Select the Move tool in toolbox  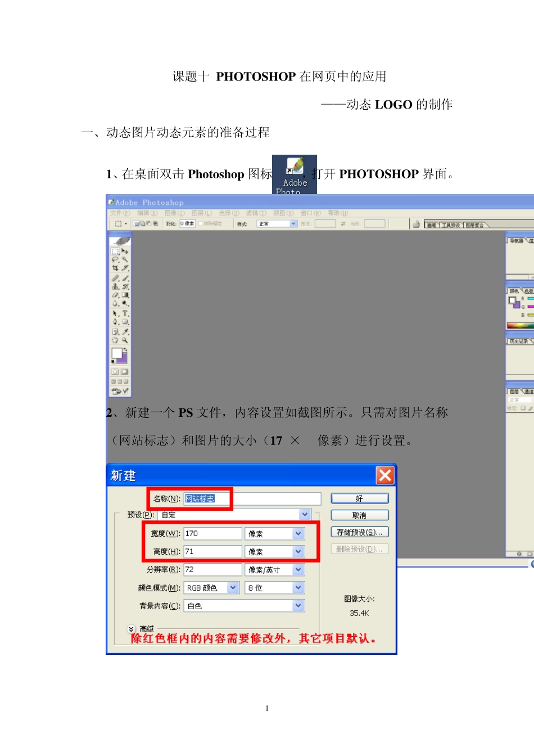125,251
